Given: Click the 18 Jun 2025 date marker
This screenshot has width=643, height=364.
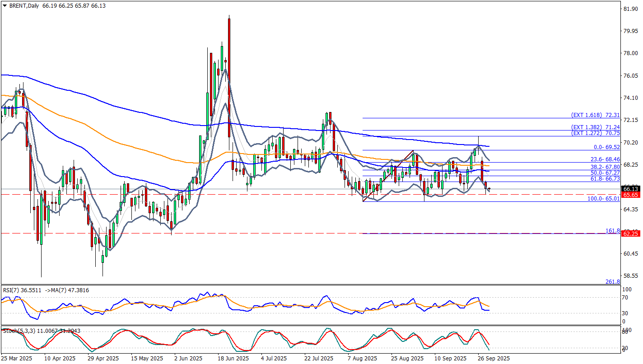Looking at the screenshot, I should [233, 358].
